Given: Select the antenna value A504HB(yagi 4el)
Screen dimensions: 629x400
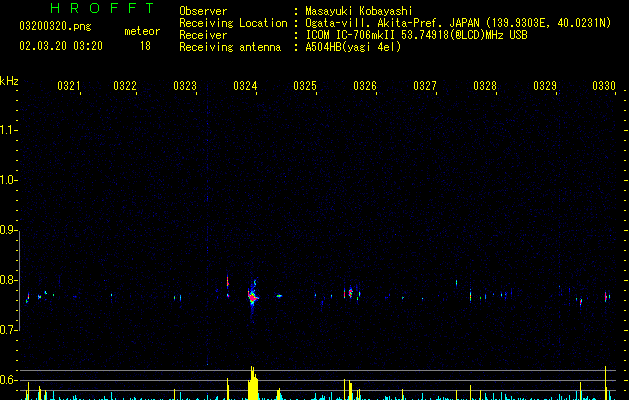Looking at the screenshot, I should 353,47.
